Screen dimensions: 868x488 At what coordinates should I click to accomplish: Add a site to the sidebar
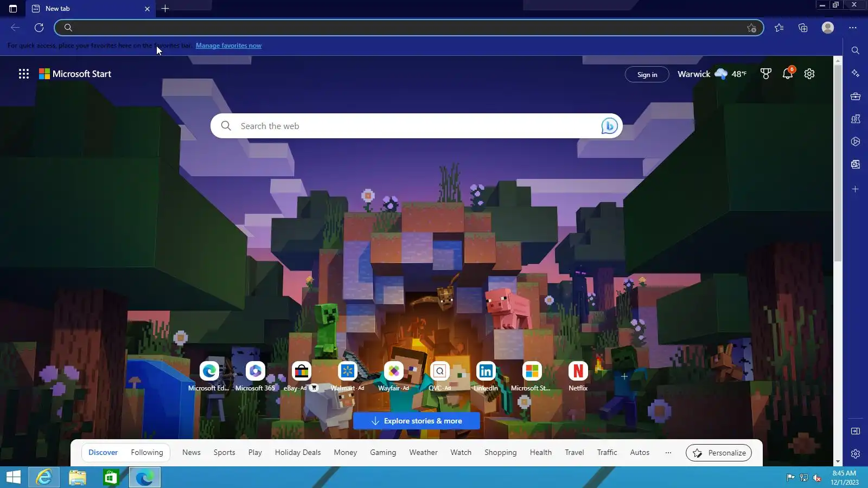point(856,189)
